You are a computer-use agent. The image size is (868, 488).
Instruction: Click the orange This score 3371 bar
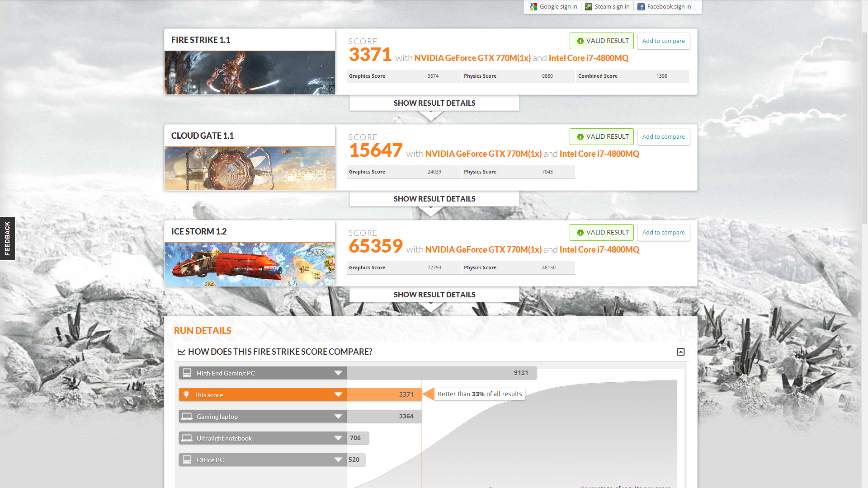[x=384, y=394]
